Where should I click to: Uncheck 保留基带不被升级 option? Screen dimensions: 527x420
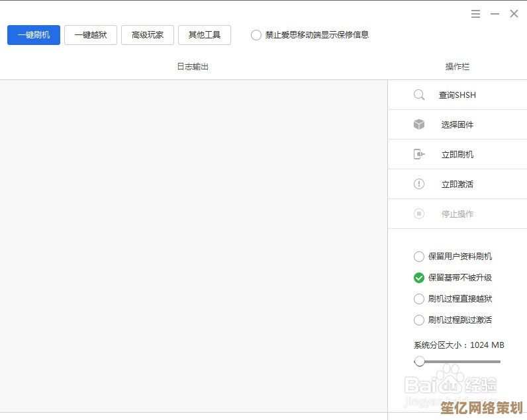coord(418,278)
